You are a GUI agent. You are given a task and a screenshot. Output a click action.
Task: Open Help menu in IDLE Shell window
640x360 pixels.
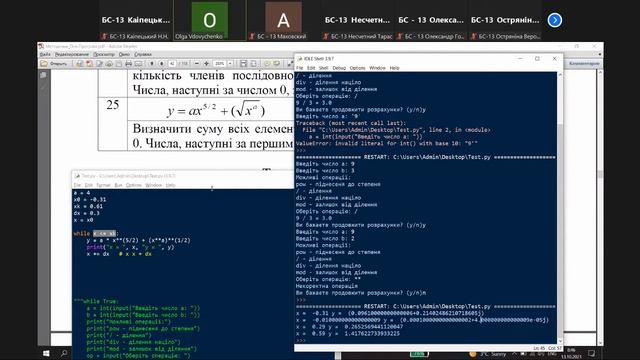coord(394,68)
